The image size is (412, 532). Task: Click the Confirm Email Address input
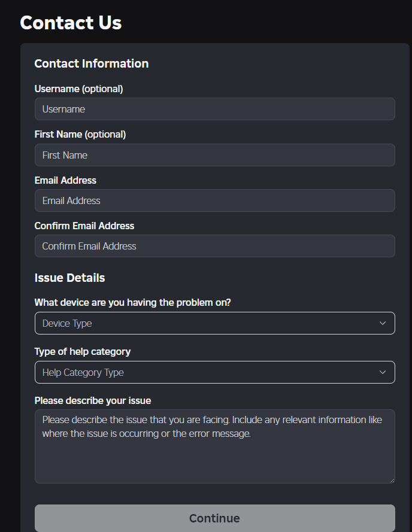coord(214,246)
